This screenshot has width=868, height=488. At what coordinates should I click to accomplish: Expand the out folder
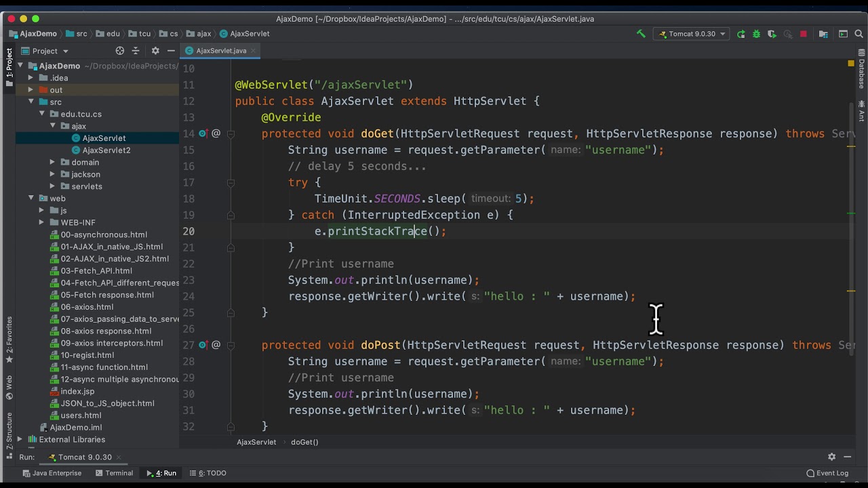pos(31,90)
